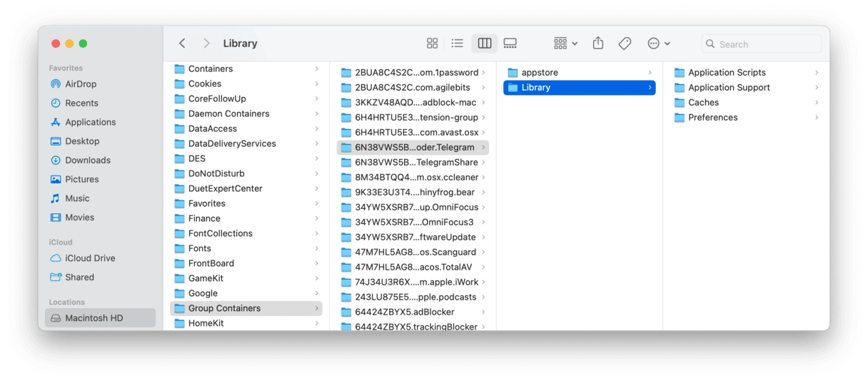Select the Containers folder
Screen dimensions: 868x381
click(246, 69)
